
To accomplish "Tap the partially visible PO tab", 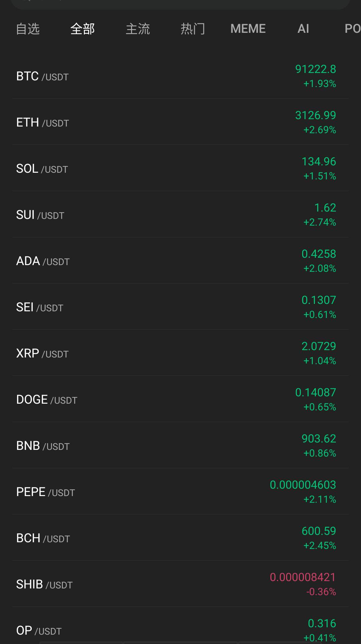I will click(x=352, y=29).
